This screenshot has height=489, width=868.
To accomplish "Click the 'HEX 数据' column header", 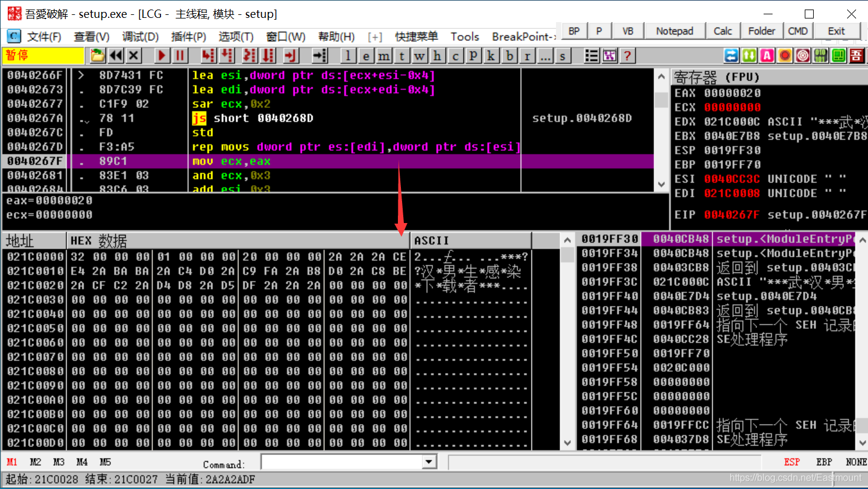I will (x=238, y=240).
